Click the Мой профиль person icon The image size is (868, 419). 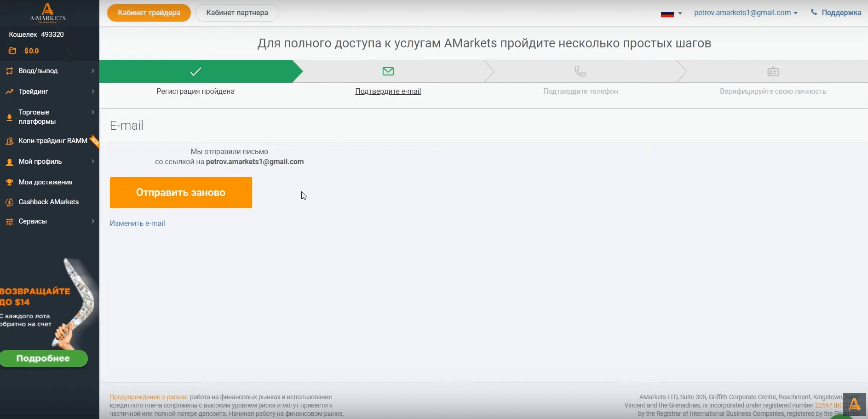pyautogui.click(x=9, y=162)
